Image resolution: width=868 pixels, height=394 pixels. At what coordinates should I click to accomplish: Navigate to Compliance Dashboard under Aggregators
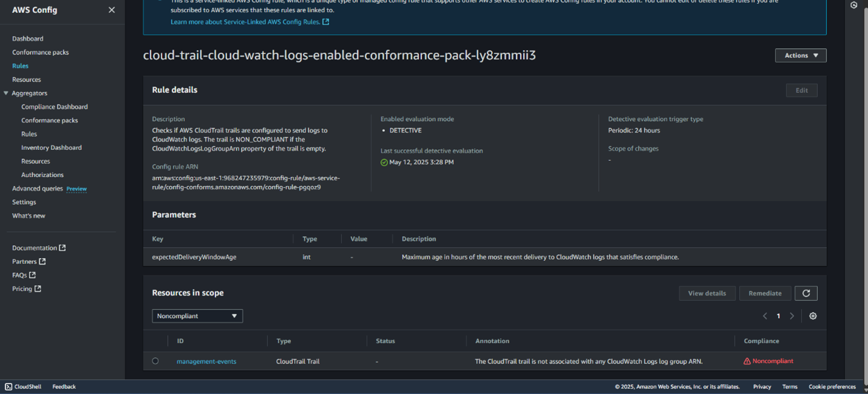tap(55, 107)
